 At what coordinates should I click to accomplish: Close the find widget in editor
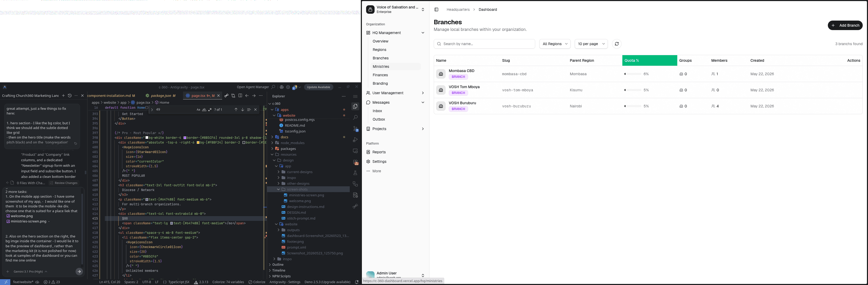pyautogui.click(x=255, y=110)
